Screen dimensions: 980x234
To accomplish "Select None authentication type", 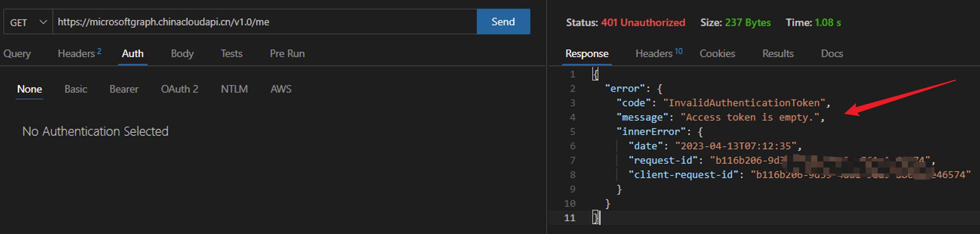I will pos(29,89).
